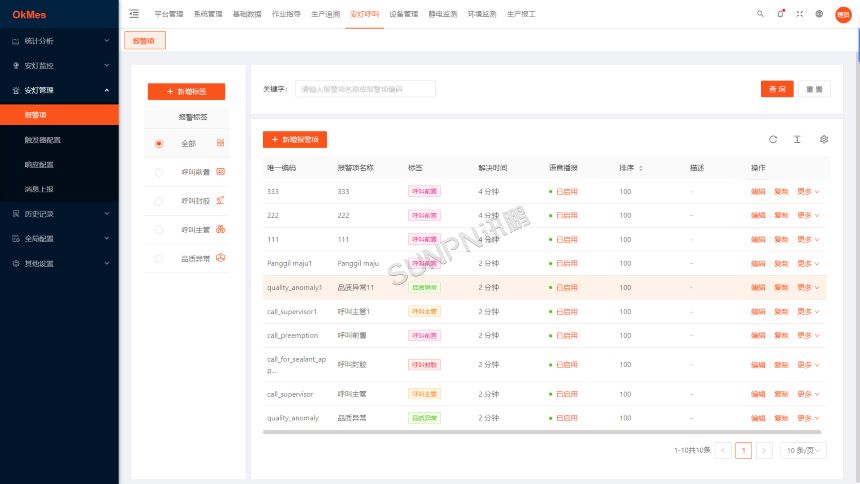Click the previous page arrow
The height and width of the screenshot is (484, 860).
[723, 451]
